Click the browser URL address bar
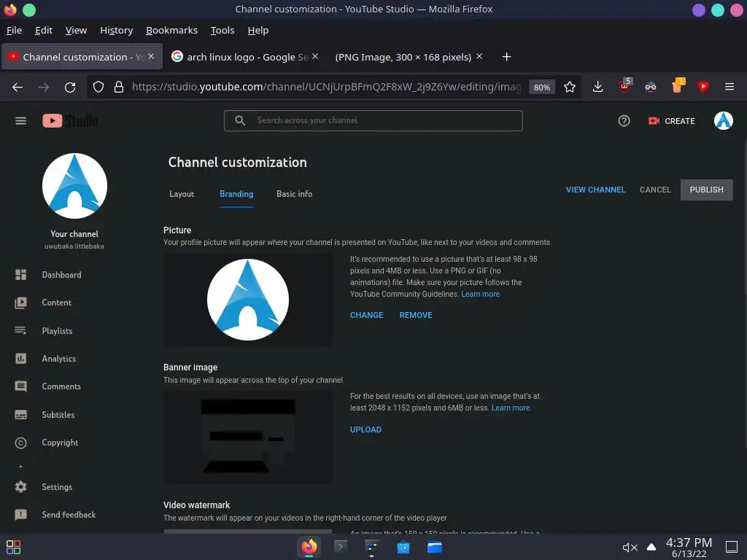 point(326,87)
